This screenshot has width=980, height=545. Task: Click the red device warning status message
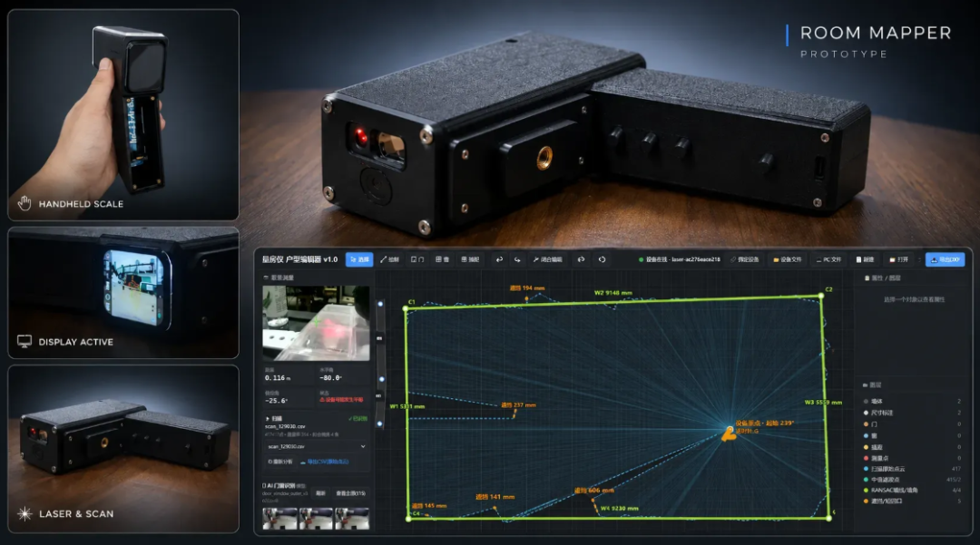click(341, 400)
